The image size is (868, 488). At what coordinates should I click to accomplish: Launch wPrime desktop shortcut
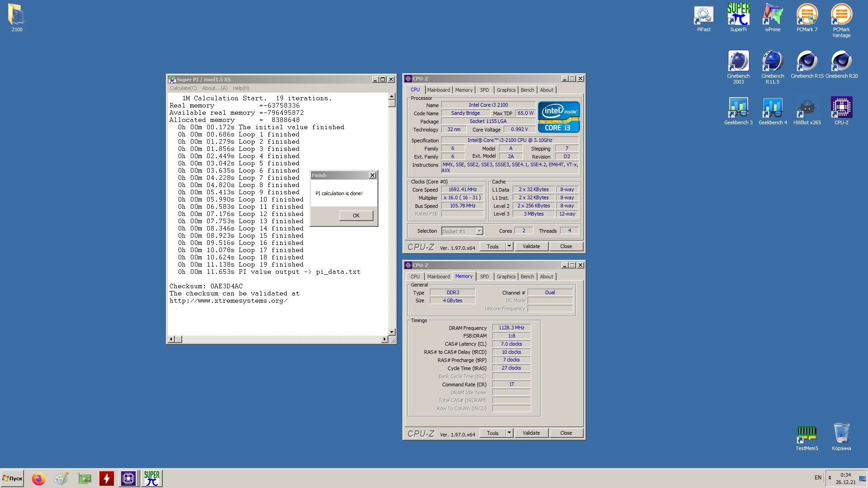(773, 18)
